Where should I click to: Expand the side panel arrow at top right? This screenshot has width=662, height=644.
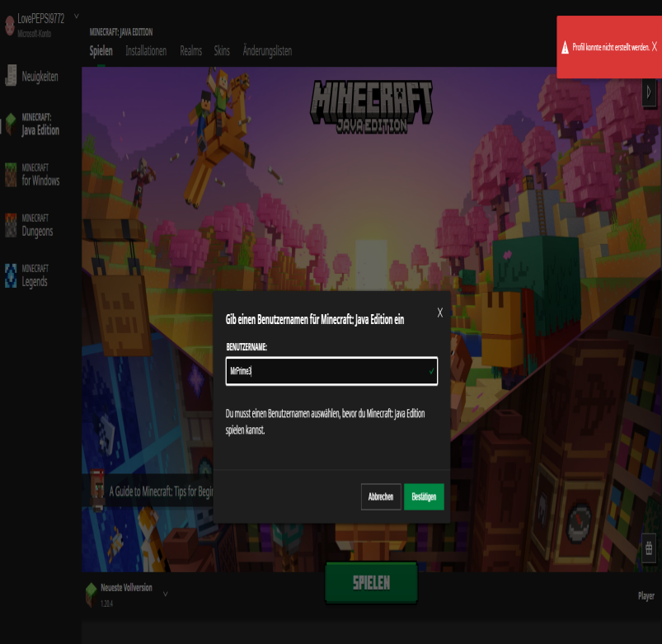(649, 92)
